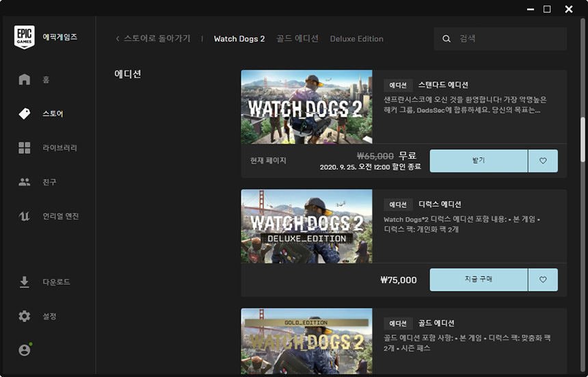The width and height of the screenshot is (588, 377).
Task: Select the 골드 에디션 tab
Action: [297, 38]
